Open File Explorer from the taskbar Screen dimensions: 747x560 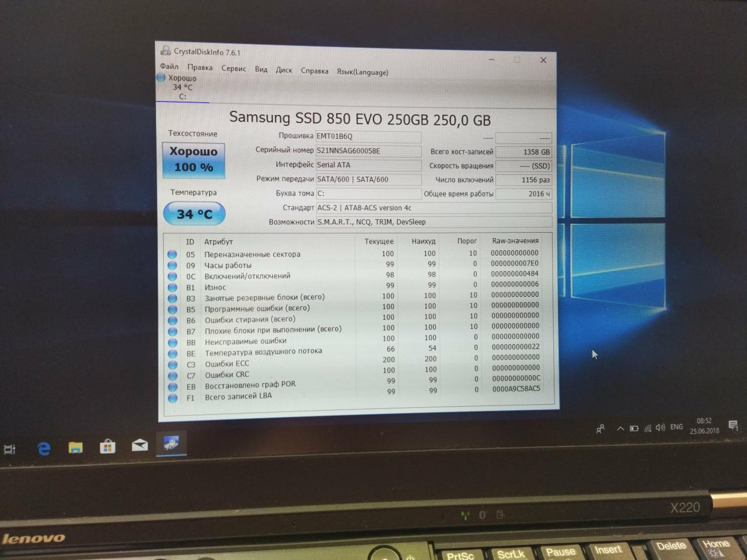point(75,447)
